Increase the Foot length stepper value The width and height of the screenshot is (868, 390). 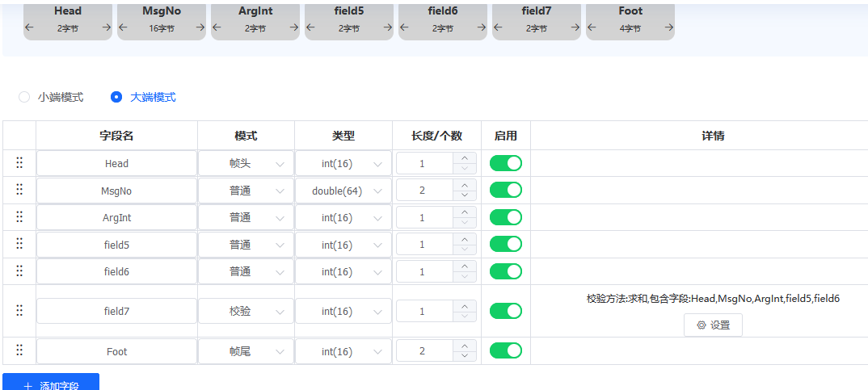465,346
